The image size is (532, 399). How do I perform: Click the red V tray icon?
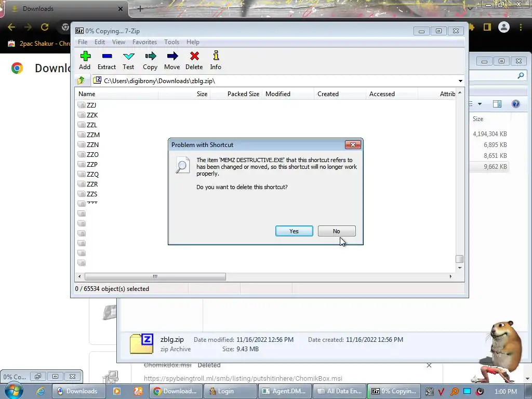[x=441, y=392]
